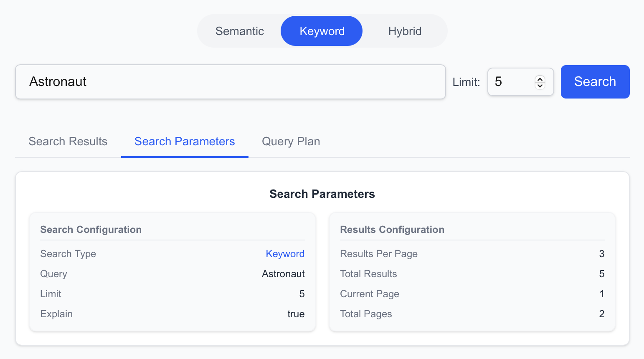Viewport: 644px width, 359px height.
Task: Click the Astronaut query input field
Action: pyautogui.click(x=230, y=82)
